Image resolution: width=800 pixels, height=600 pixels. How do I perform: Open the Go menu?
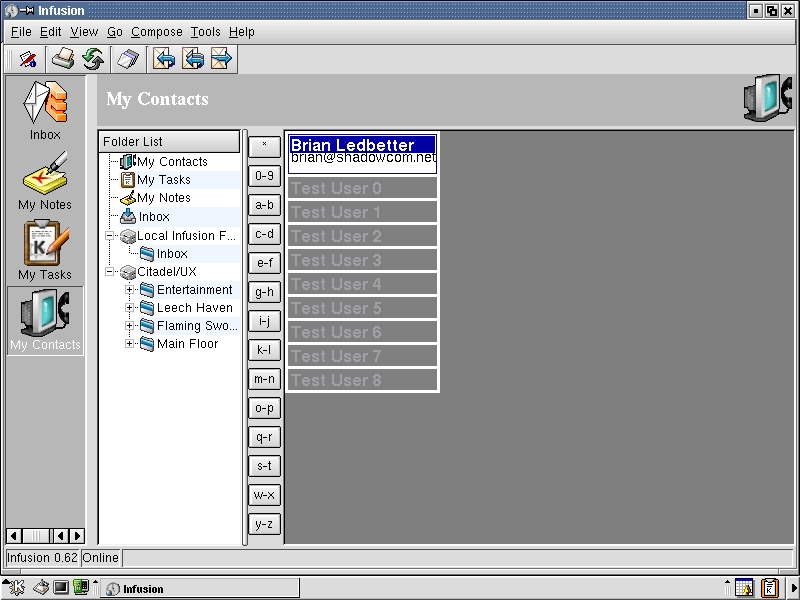point(115,32)
